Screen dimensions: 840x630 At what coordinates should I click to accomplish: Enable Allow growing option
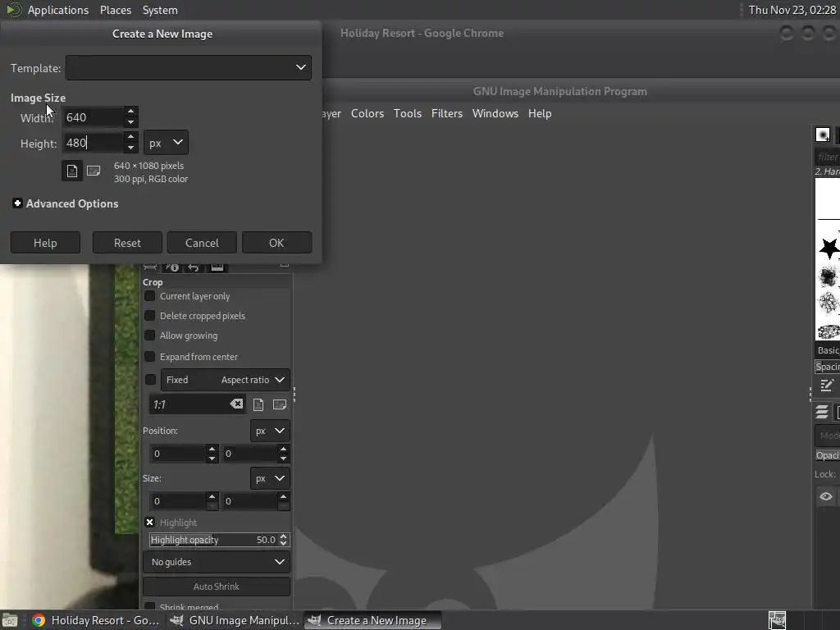click(150, 336)
